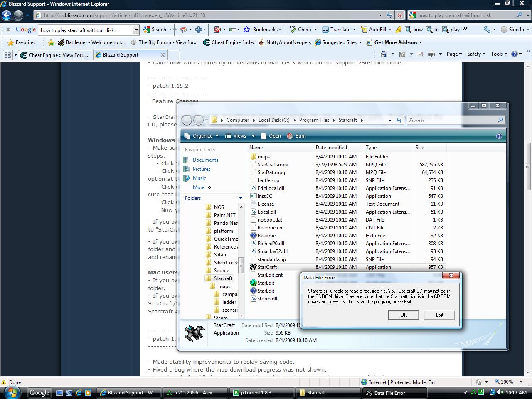Image resolution: width=532 pixels, height=399 pixels.
Task: Click Exit in the Data File Error dialog
Action: point(439,315)
